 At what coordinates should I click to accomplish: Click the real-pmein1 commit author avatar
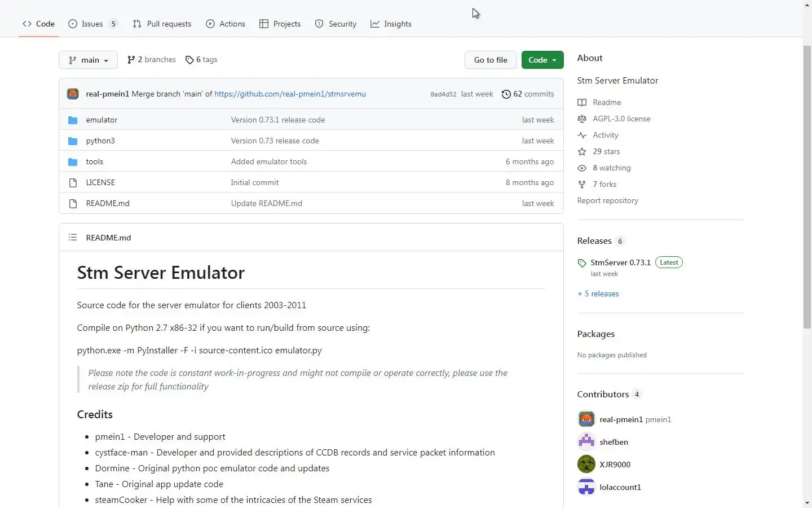73,94
